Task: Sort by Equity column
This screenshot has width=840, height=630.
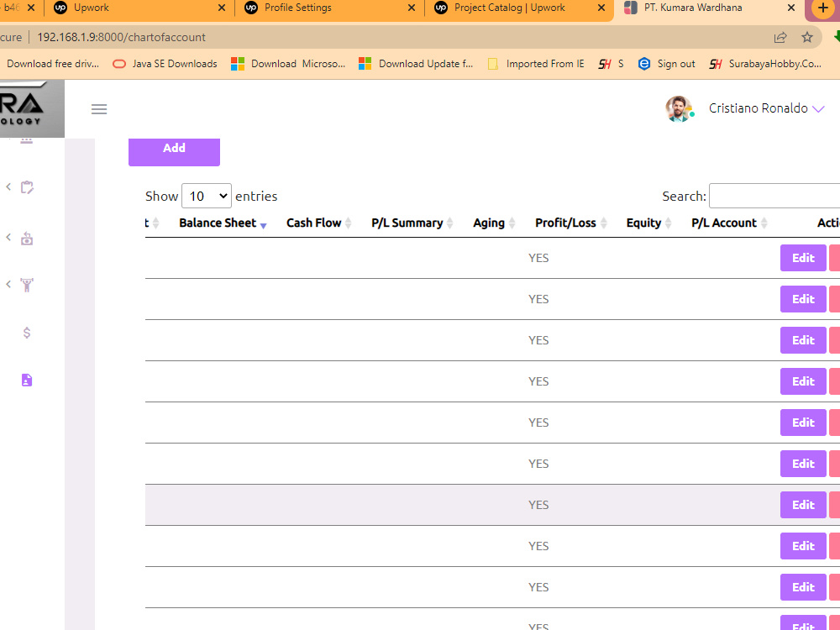Action: (x=648, y=223)
